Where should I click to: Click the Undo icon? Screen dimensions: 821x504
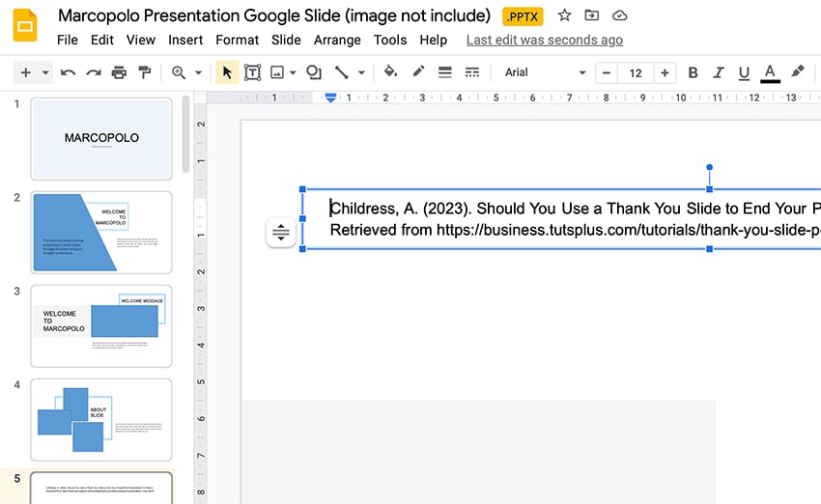68,72
